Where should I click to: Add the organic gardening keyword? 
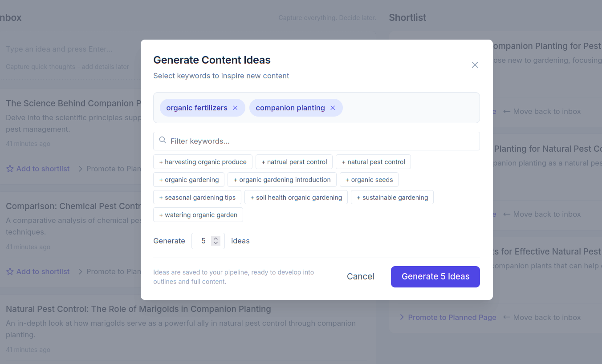tap(188, 179)
